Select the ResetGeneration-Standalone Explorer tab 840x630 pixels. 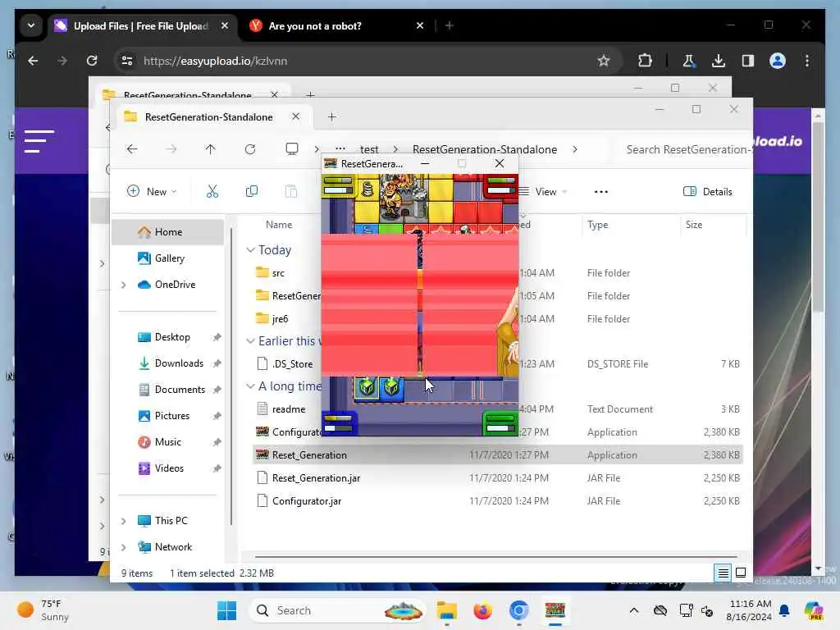[x=209, y=116]
